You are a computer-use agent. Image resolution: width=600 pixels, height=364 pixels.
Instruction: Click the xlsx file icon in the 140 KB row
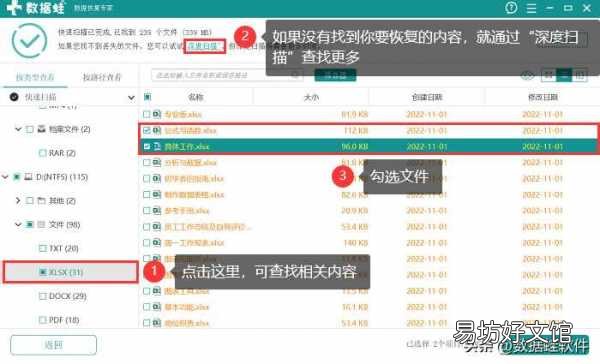coord(157,243)
